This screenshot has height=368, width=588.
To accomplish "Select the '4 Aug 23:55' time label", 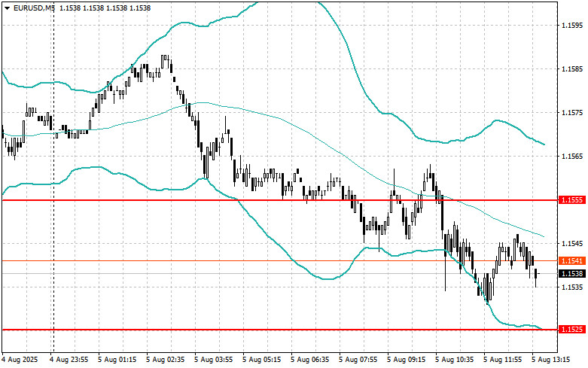I will pyautogui.click(x=70, y=360).
